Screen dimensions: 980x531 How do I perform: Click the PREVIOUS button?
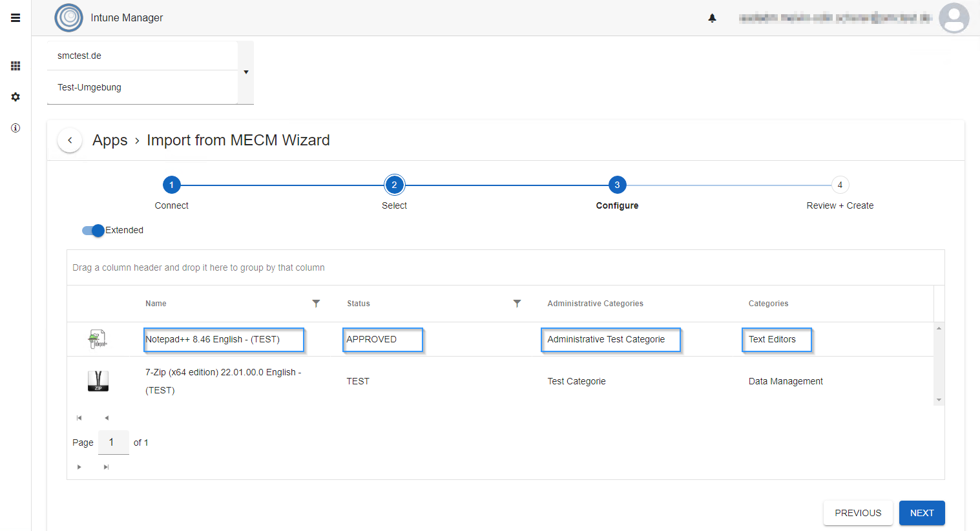[x=858, y=513]
